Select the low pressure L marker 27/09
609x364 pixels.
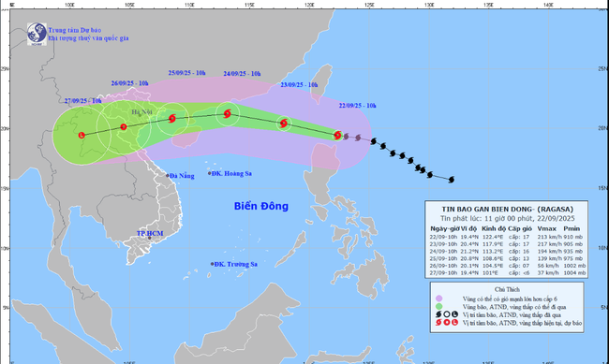pyautogui.click(x=82, y=135)
